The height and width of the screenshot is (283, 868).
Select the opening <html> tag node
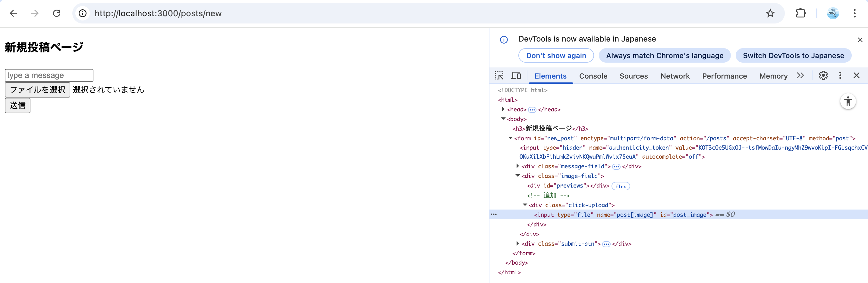pyautogui.click(x=508, y=100)
